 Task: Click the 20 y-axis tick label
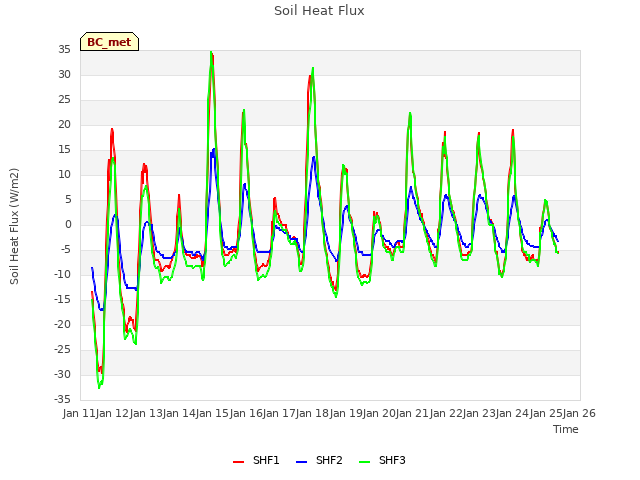[x=64, y=124]
